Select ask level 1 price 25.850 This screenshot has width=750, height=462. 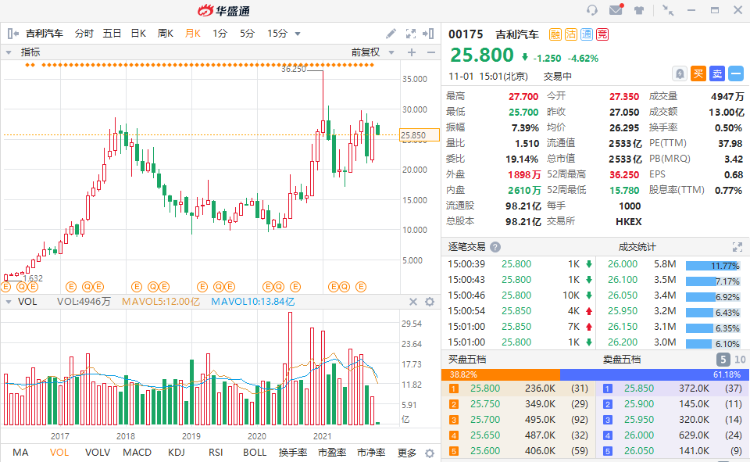pyautogui.click(x=639, y=388)
